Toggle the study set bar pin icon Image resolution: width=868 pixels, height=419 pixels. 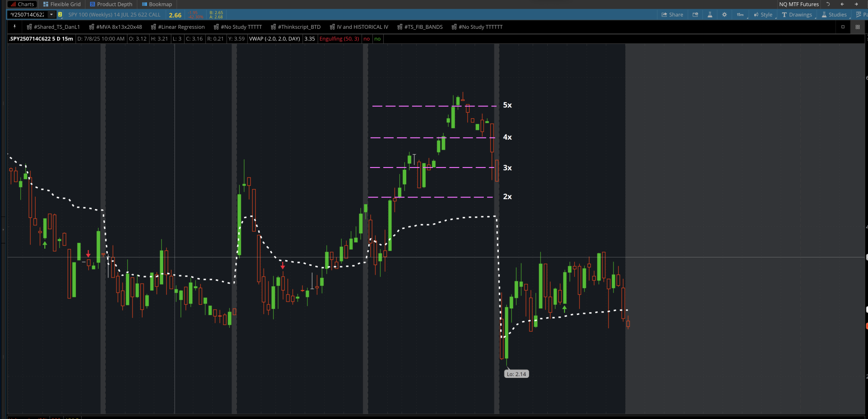(15, 27)
